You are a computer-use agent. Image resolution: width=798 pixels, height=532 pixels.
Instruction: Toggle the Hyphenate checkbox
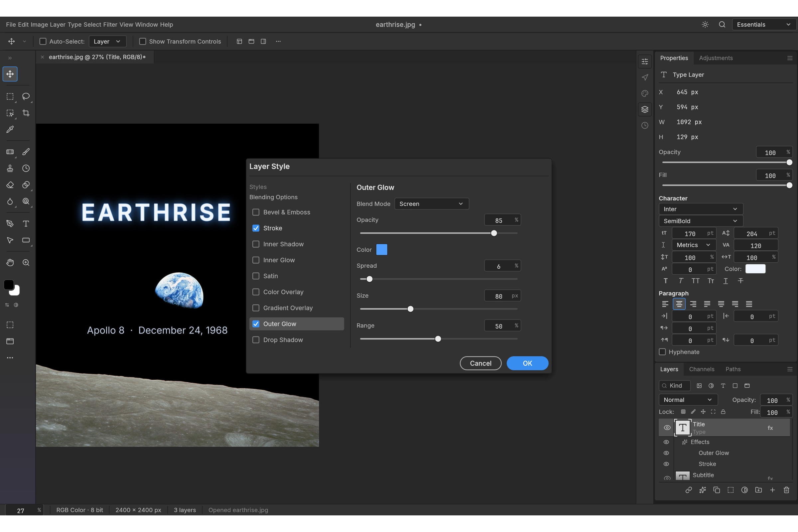point(662,352)
